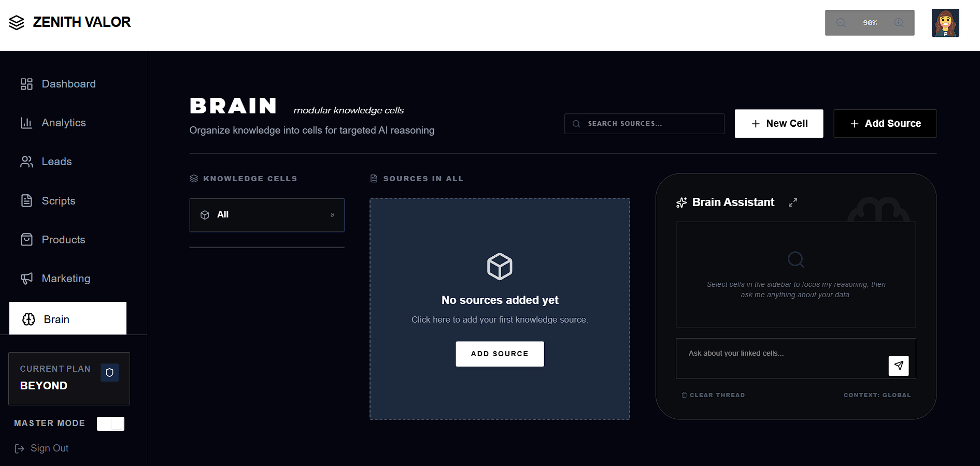Screen dimensions: 980x466
Task: Click the Search Sources input field
Action: tap(644, 123)
